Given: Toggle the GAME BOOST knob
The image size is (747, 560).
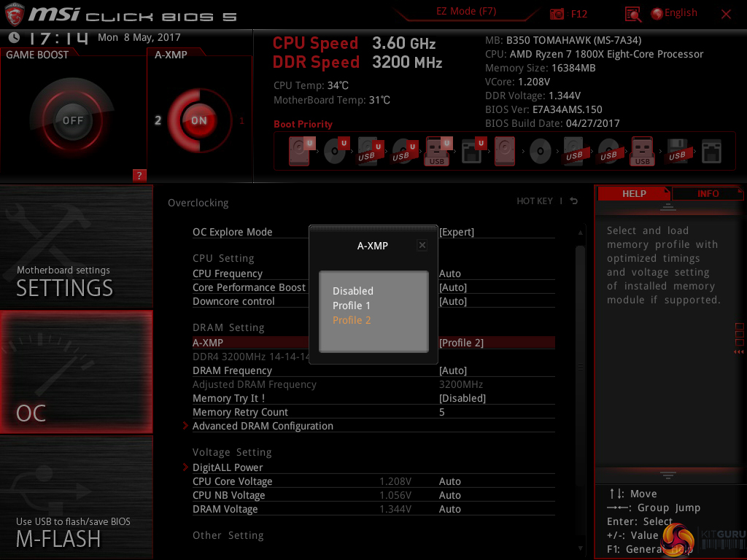Looking at the screenshot, I should [x=72, y=120].
